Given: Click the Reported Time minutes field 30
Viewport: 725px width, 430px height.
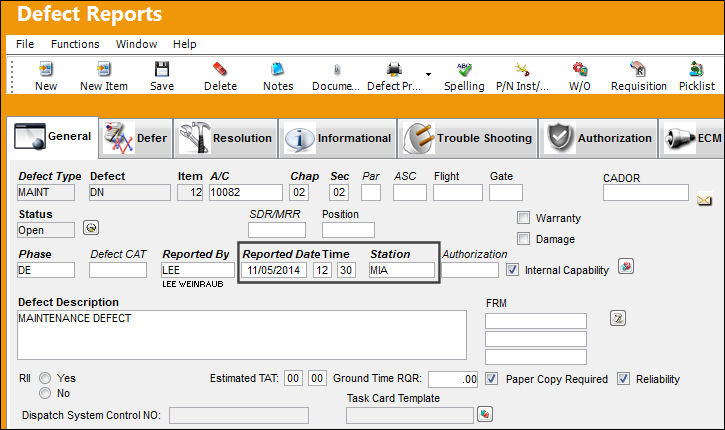Looking at the screenshot, I should (x=346, y=270).
